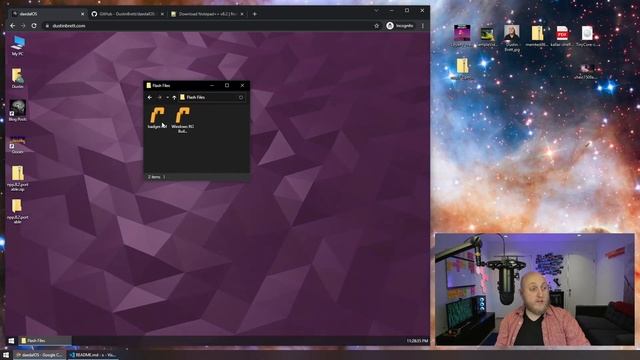640x360 pixels.
Task: Click the daedalOS taskbar clock
Action: point(417,340)
